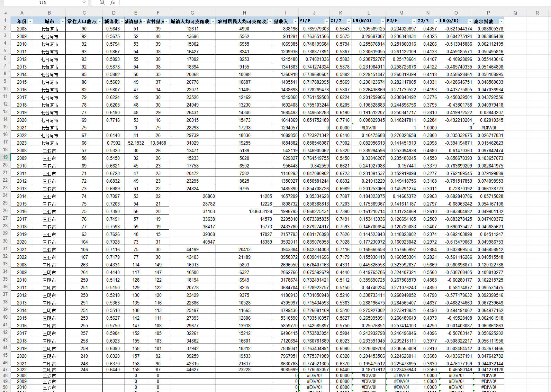
Task: Click the #DIV/0! cell in column L, row 15
Action: pos(369,128)
